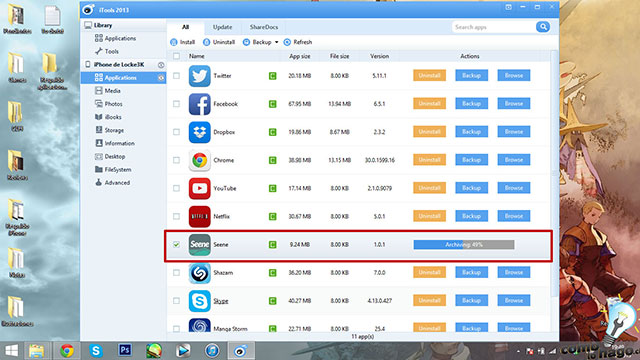The image size is (640, 360).
Task: Backup the Facebook app
Action: [x=471, y=104]
